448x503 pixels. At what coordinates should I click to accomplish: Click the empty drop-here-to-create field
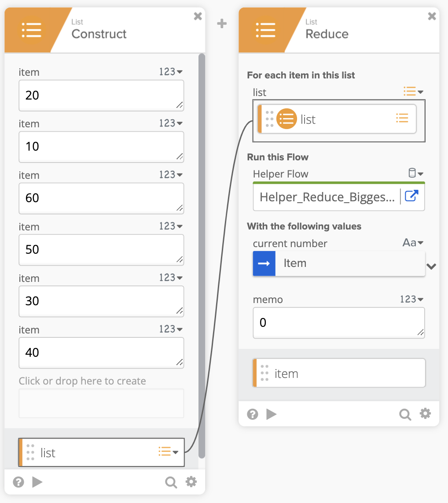coord(101,403)
